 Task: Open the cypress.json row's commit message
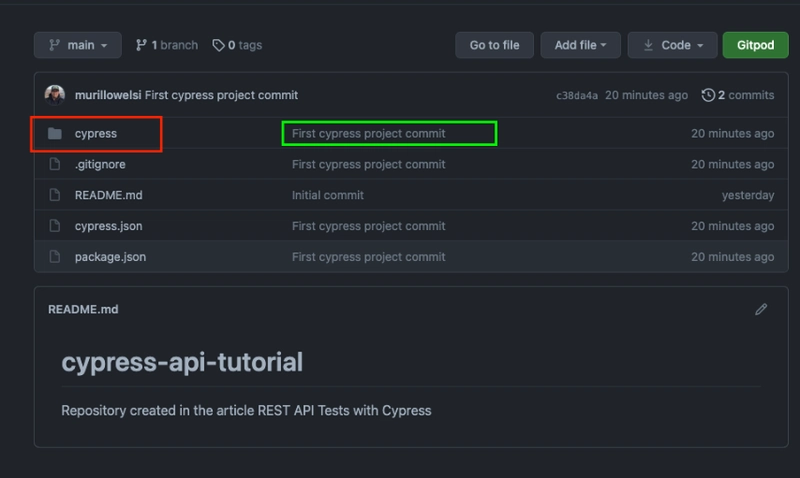[x=368, y=226]
